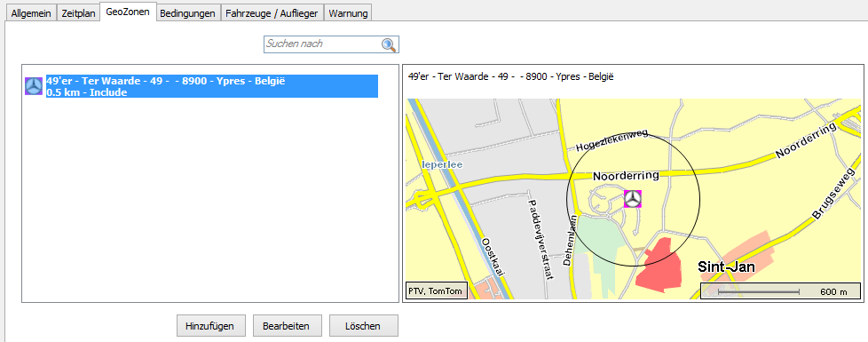Viewport: 868px width, 342px height.
Task: Click the 600 m map scale bar
Action: pyautogui.click(x=780, y=291)
